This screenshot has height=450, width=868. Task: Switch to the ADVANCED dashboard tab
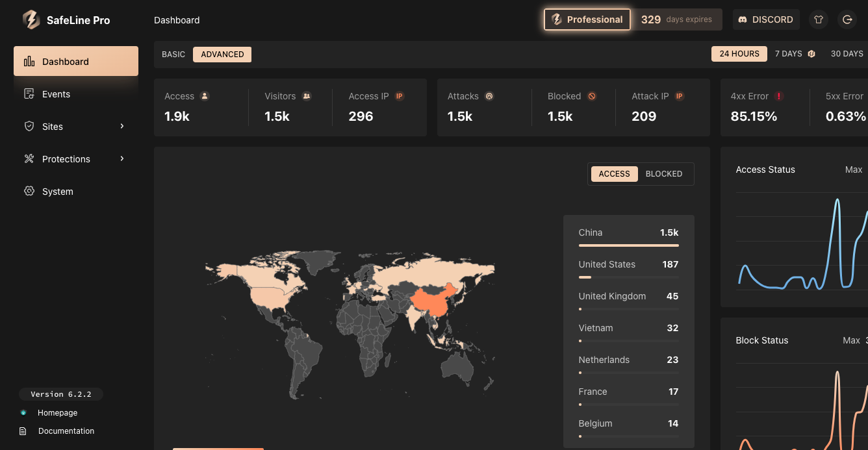tap(222, 55)
